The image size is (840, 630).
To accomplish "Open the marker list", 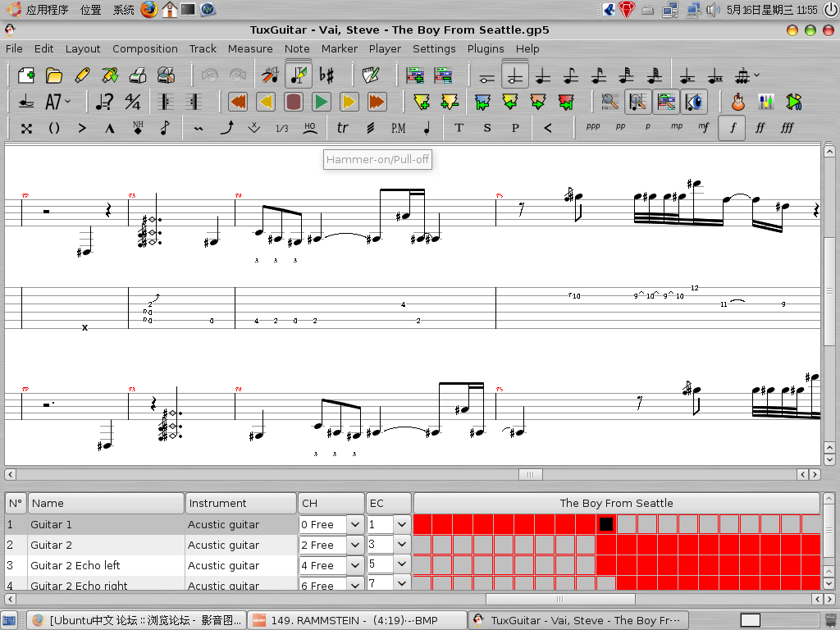I will 450,102.
